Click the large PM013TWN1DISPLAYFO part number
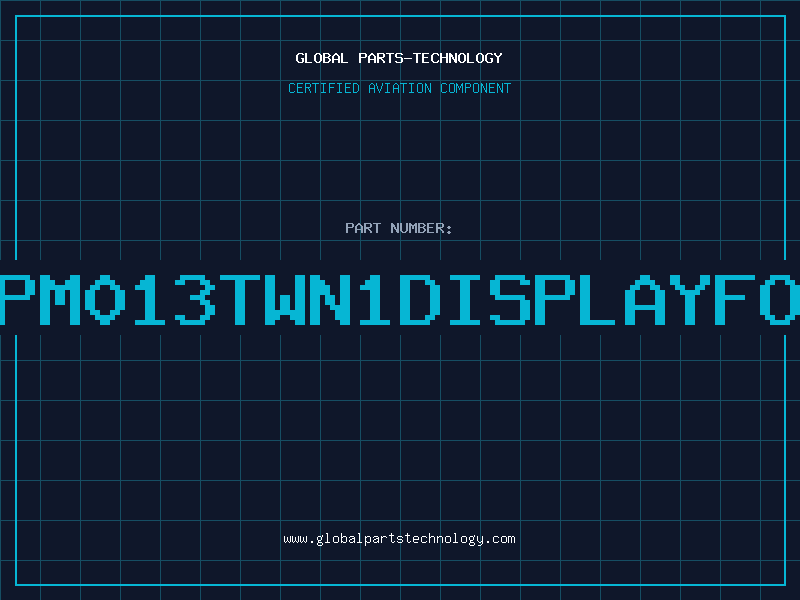The height and width of the screenshot is (600, 800). [400, 299]
